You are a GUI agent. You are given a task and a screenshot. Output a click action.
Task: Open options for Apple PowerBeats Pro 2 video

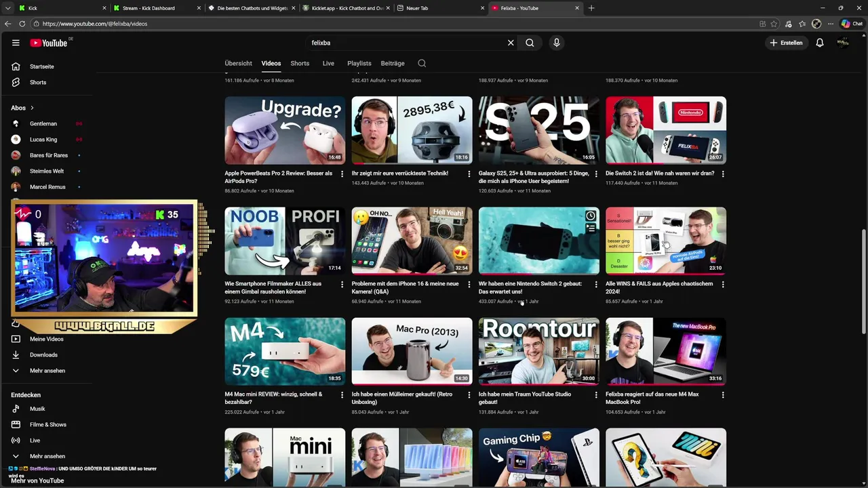(342, 174)
